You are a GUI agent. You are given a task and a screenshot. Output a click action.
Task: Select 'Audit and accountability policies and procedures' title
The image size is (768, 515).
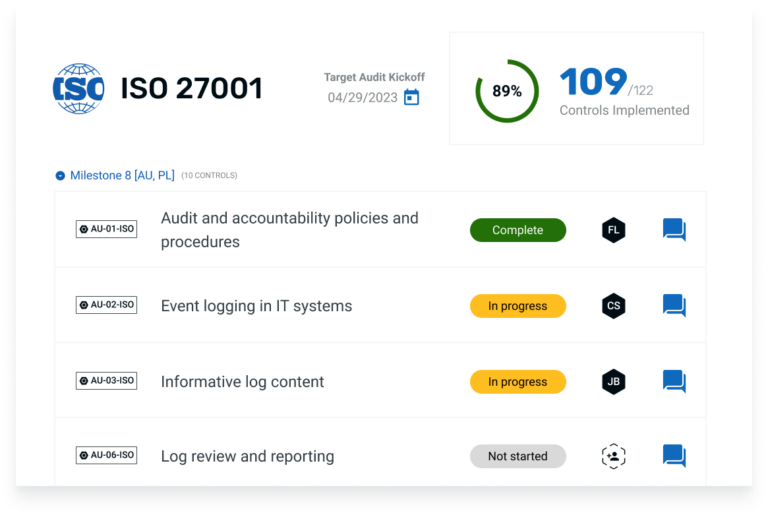[289, 230]
